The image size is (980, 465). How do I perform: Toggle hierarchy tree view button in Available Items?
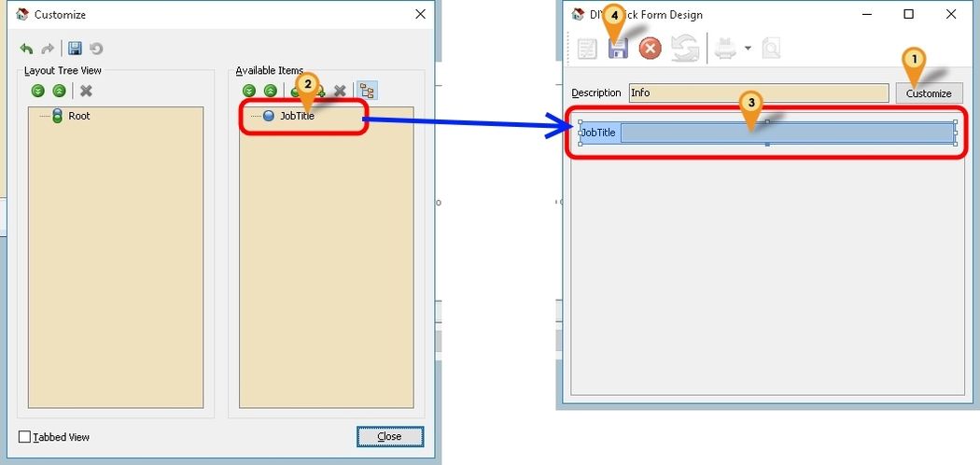[368, 91]
